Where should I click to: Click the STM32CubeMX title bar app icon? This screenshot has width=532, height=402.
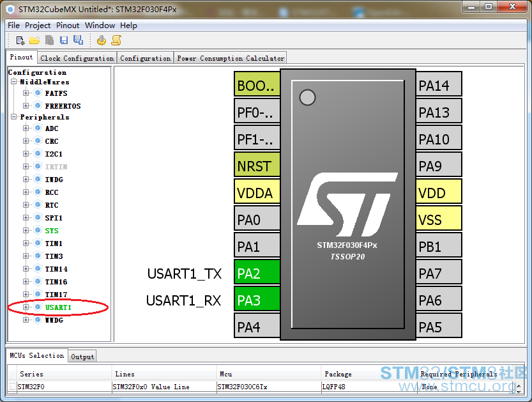click(10, 9)
